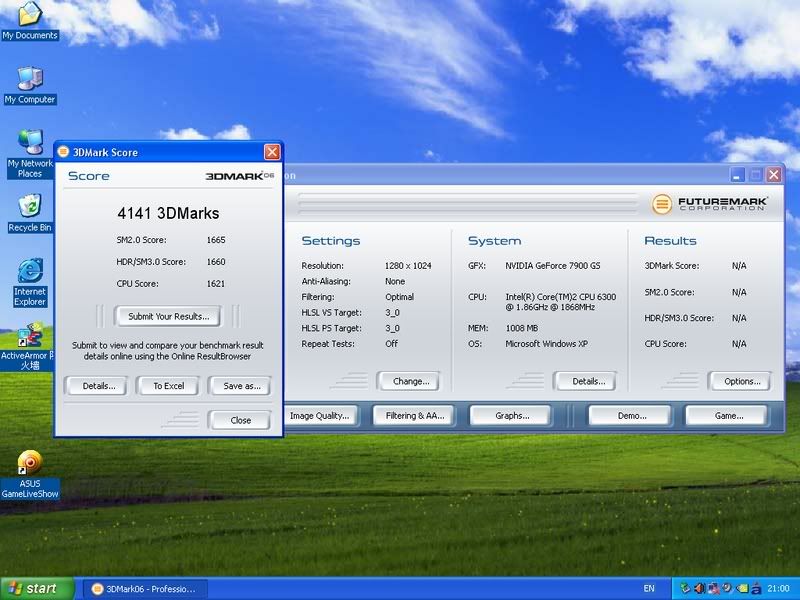800x600 pixels.
Task: Open the ActiveArmor firewall desktop icon
Action: (x=30, y=335)
